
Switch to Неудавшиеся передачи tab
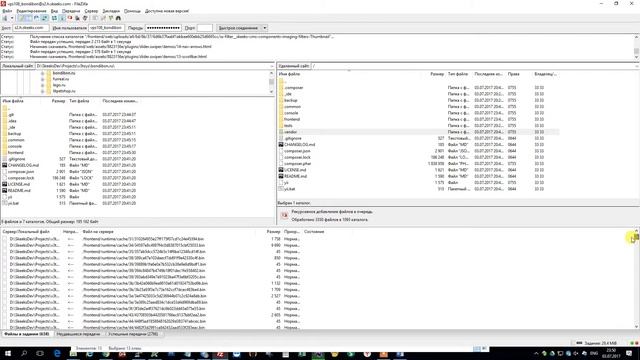78,334
